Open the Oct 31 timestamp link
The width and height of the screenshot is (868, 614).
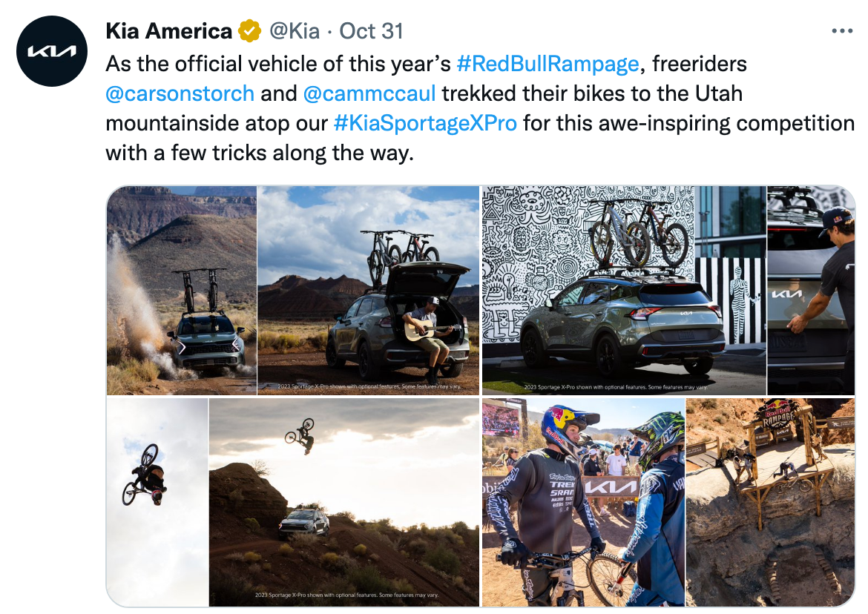371,31
